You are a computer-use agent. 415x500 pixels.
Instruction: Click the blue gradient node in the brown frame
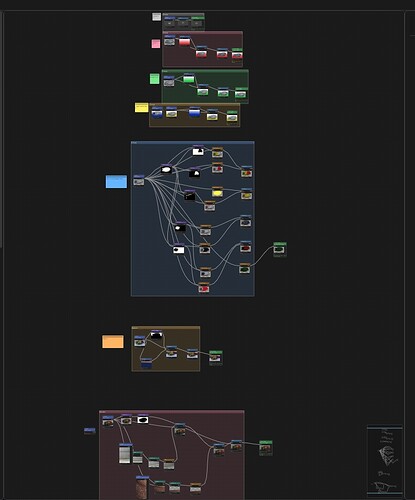point(194,112)
